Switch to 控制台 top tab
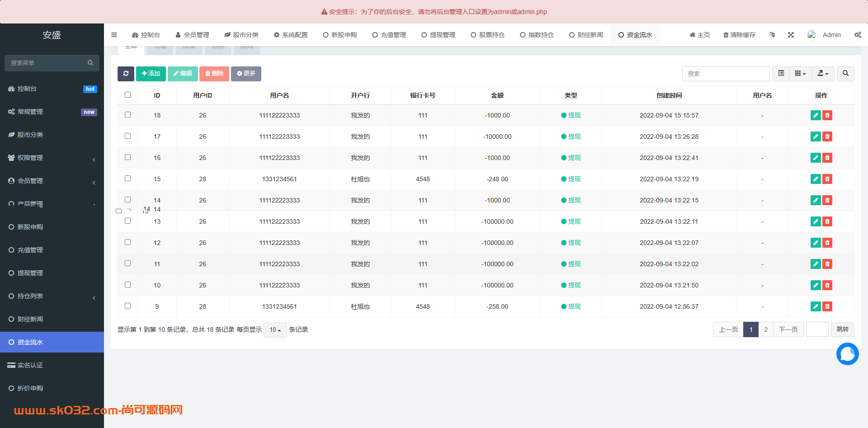Screen dimensions: 868x428 (x=146, y=35)
